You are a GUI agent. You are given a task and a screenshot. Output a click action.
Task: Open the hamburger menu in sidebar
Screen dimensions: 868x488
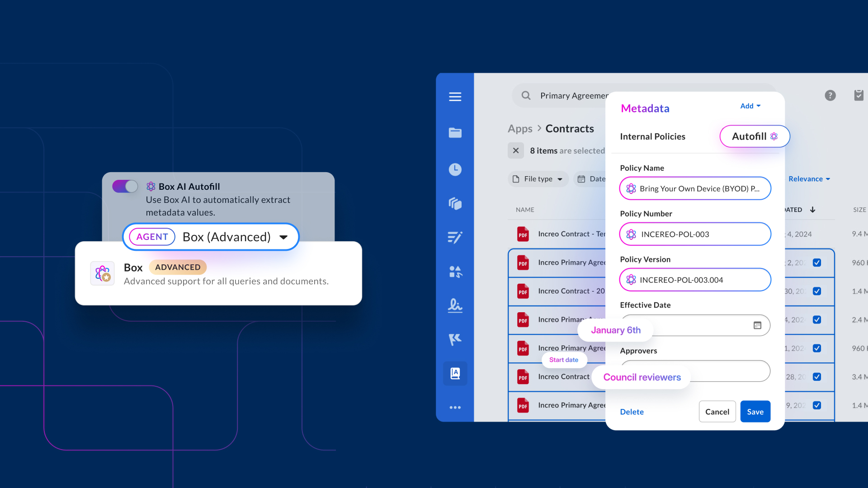[x=455, y=97]
